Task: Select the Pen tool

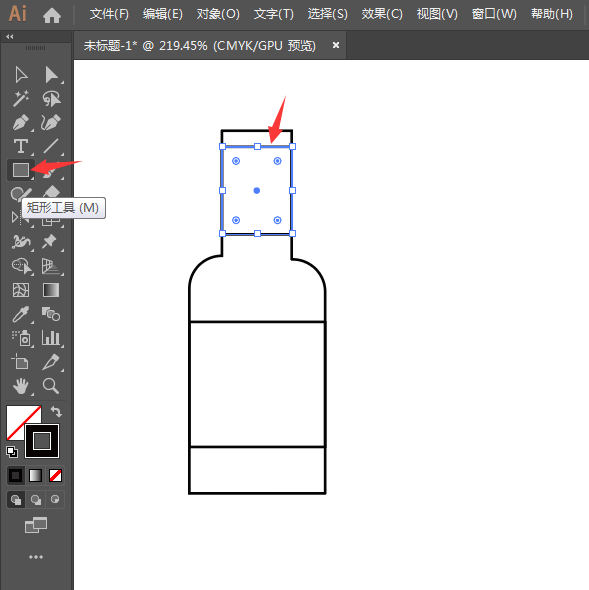Action: pyautogui.click(x=21, y=122)
